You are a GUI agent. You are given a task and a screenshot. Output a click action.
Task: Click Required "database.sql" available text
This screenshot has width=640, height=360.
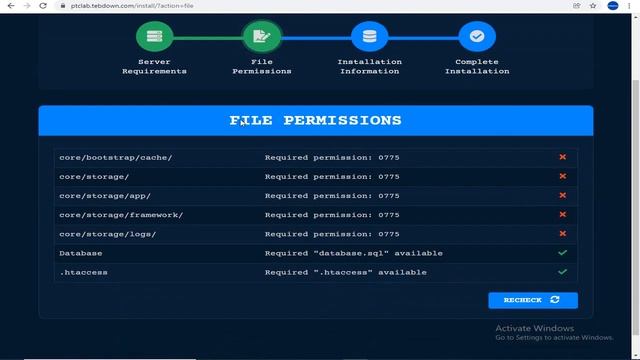(x=353, y=253)
